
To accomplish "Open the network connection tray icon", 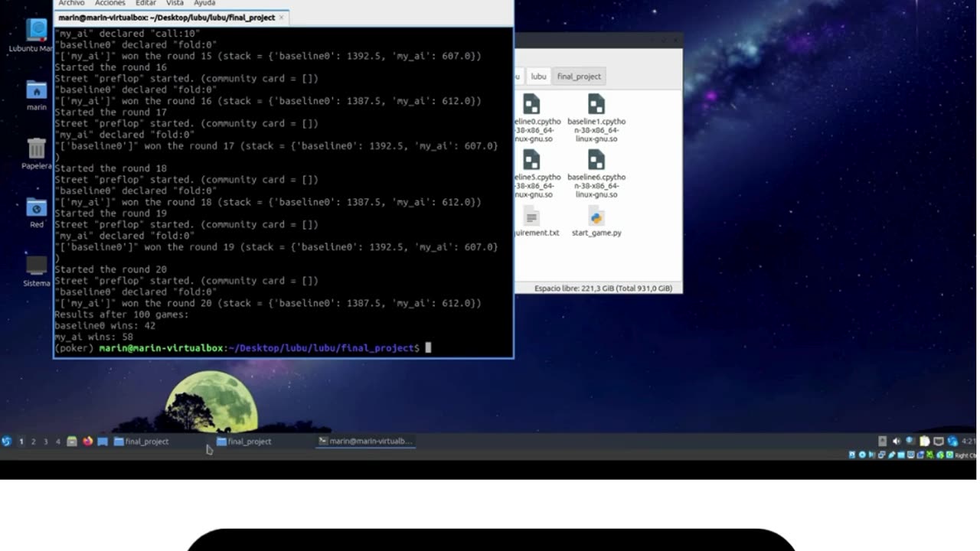I will (x=939, y=441).
